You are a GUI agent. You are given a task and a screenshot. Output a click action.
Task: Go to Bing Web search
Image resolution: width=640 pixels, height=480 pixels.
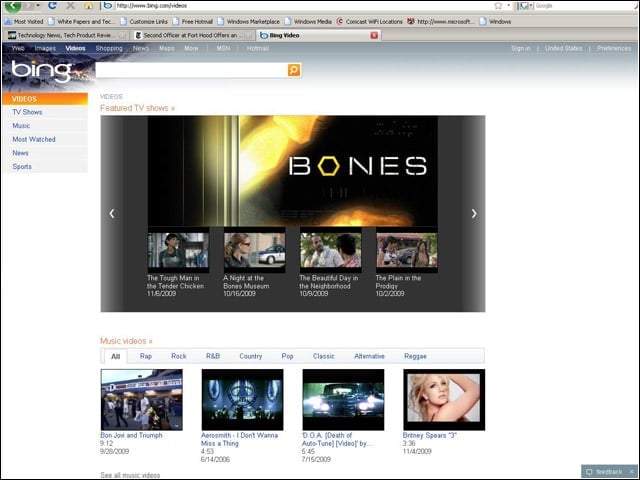point(18,48)
